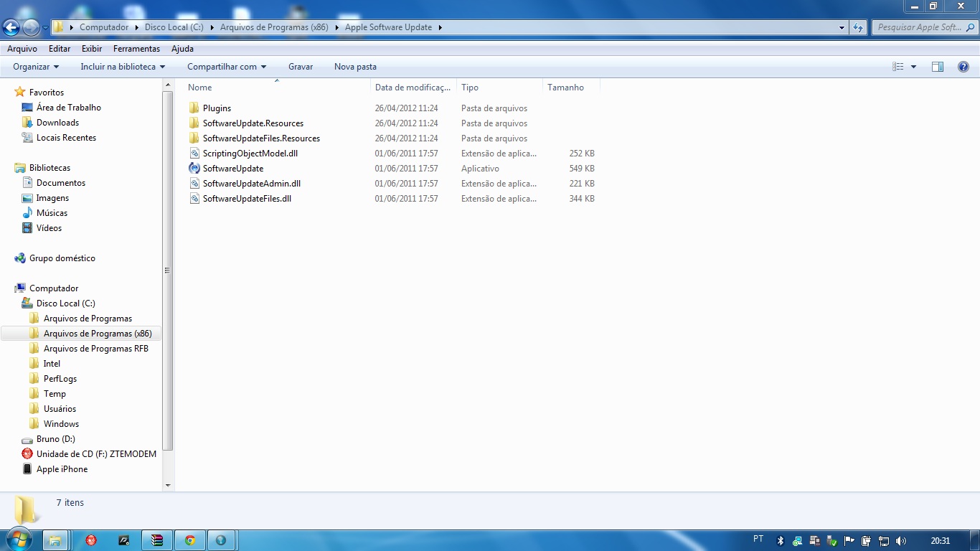Sort by the Tamanho column header
The image size is (980, 551).
571,88
